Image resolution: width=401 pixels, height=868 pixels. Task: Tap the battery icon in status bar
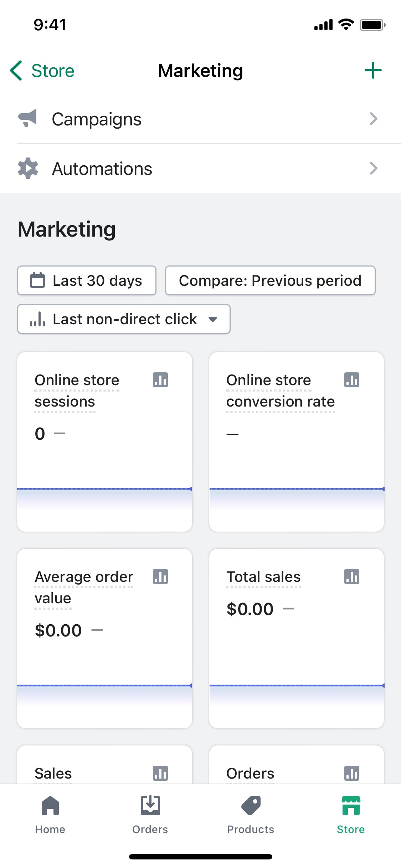(x=372, y=25)
